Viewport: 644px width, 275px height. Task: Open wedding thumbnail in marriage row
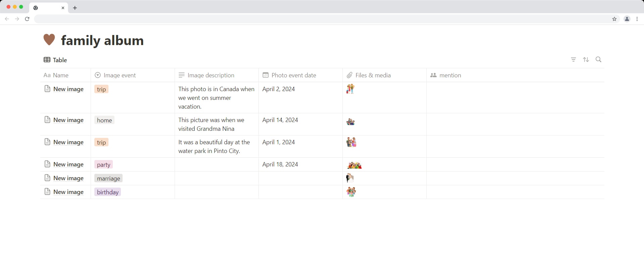(x=350, y=178)
